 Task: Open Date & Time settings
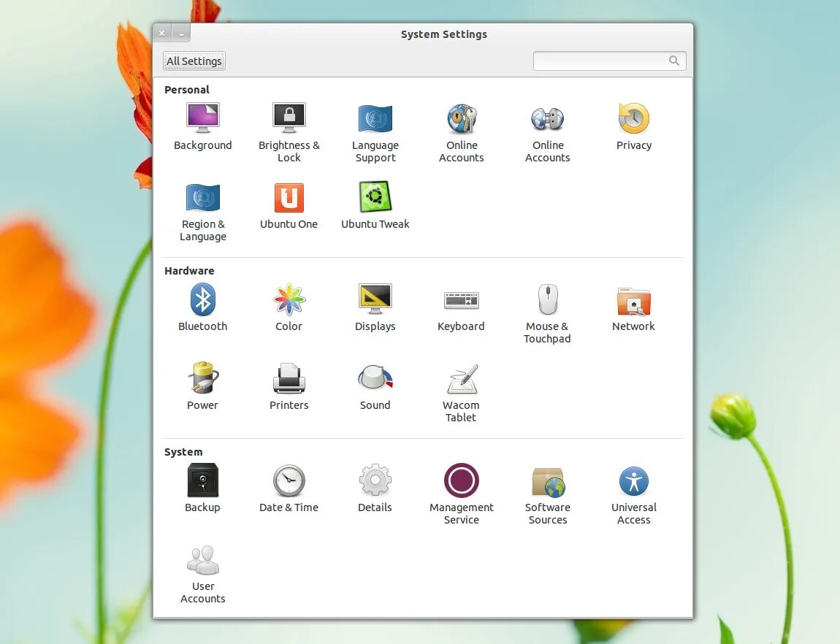[x=289, y=480]
